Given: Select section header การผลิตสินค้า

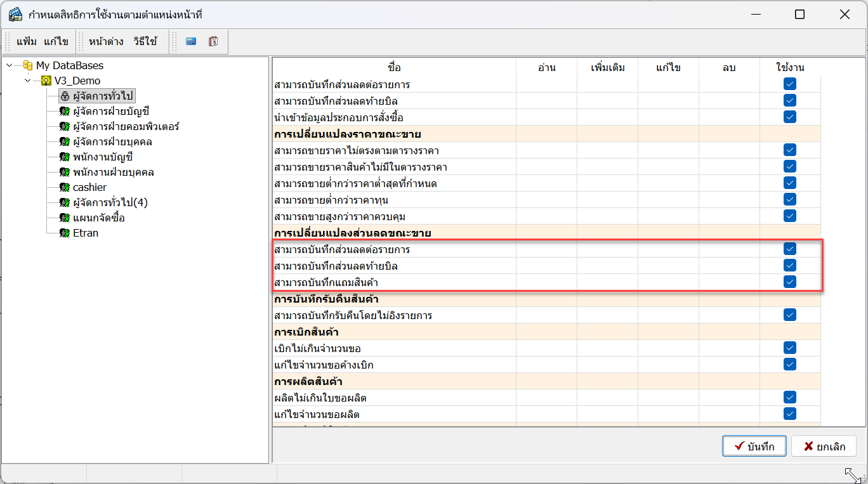Looking at the screenshot, I should pos(310,381).
